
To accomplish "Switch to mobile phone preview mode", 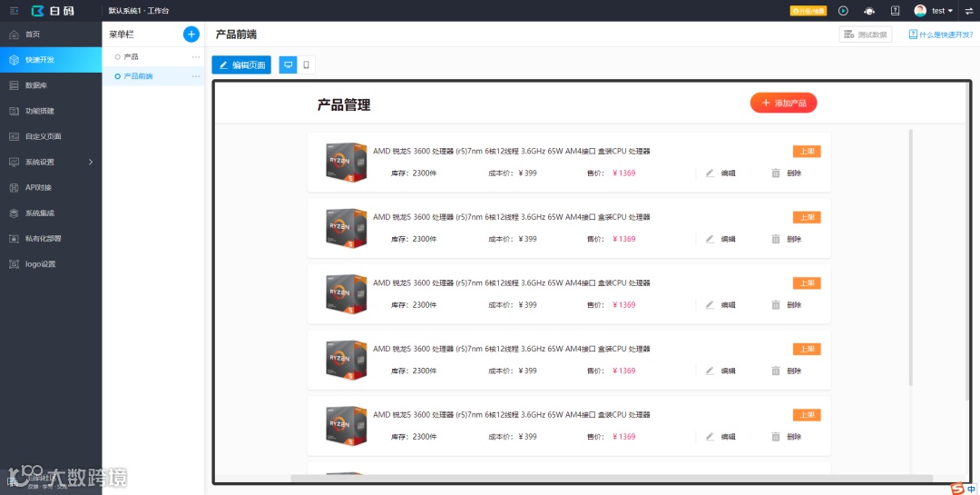I will click(307, 65).
